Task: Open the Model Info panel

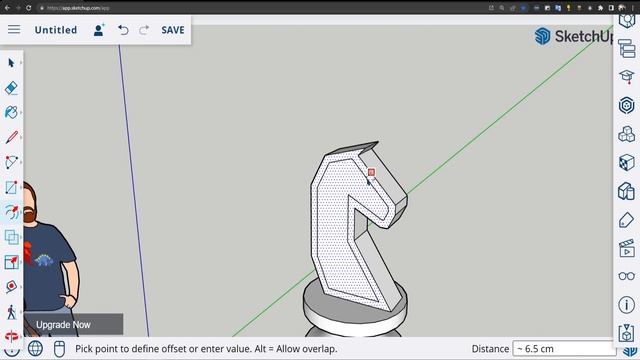Action: click(627, 304)
